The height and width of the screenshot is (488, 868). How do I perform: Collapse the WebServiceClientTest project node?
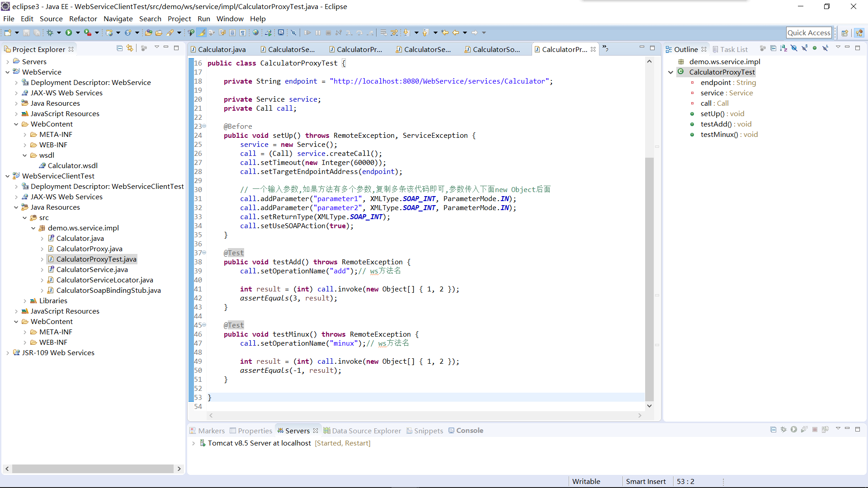click(8, 176)
